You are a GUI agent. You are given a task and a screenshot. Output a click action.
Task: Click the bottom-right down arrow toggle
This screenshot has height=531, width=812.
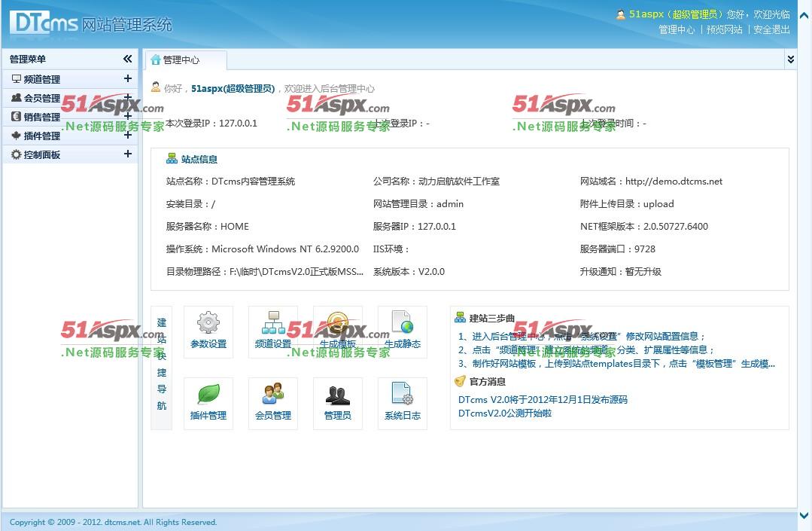(x=804, y=515)
